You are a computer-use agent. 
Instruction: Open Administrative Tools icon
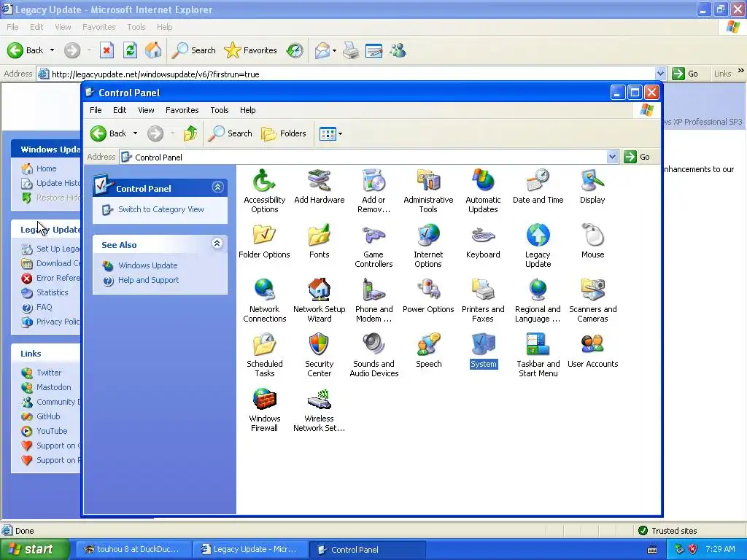coord(427,192)
